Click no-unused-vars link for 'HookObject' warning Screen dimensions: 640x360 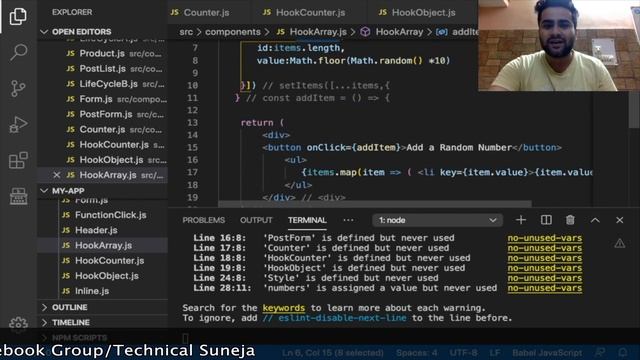click(x=545, y=268)
